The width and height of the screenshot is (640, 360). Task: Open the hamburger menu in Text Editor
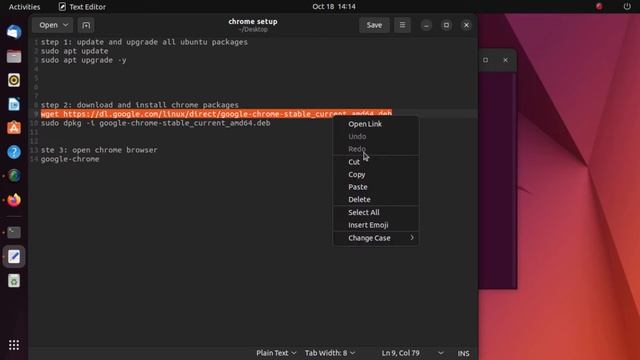tap(402, 25)
